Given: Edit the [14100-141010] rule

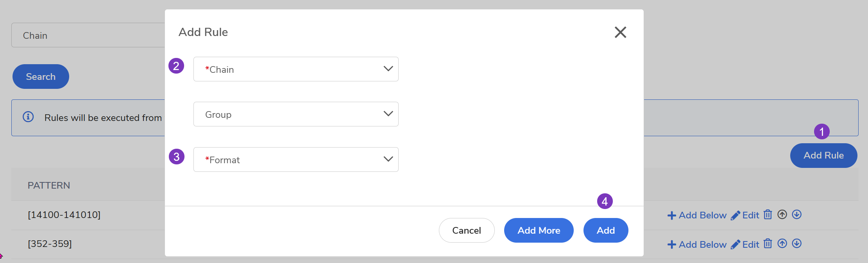Looking at the screenshot, I should (745, 215).
